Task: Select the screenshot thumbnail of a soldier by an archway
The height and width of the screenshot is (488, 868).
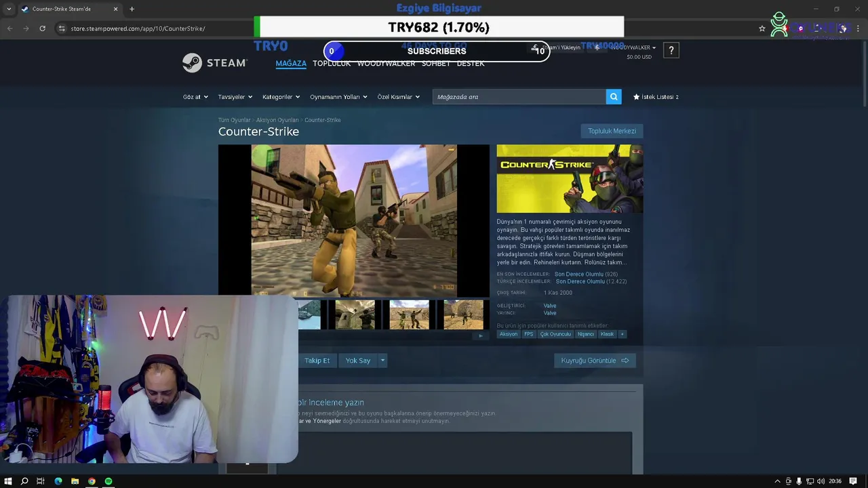Action: pos(355,314)
